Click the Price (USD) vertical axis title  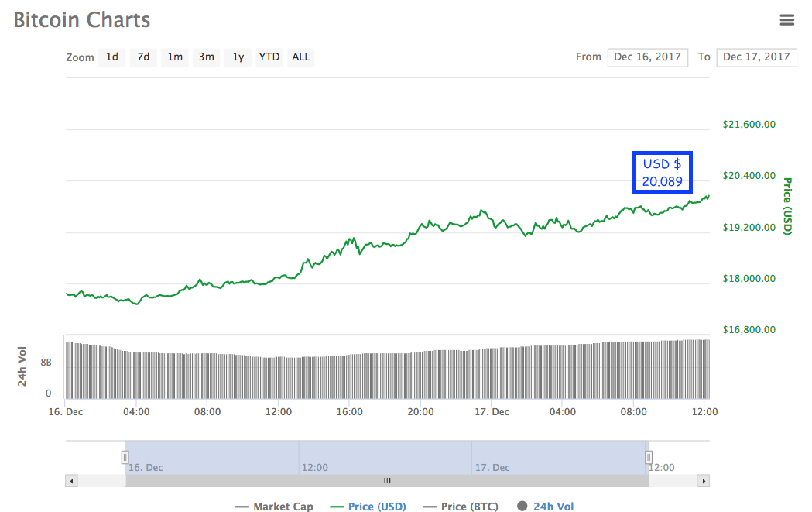[x=787, y=206]
